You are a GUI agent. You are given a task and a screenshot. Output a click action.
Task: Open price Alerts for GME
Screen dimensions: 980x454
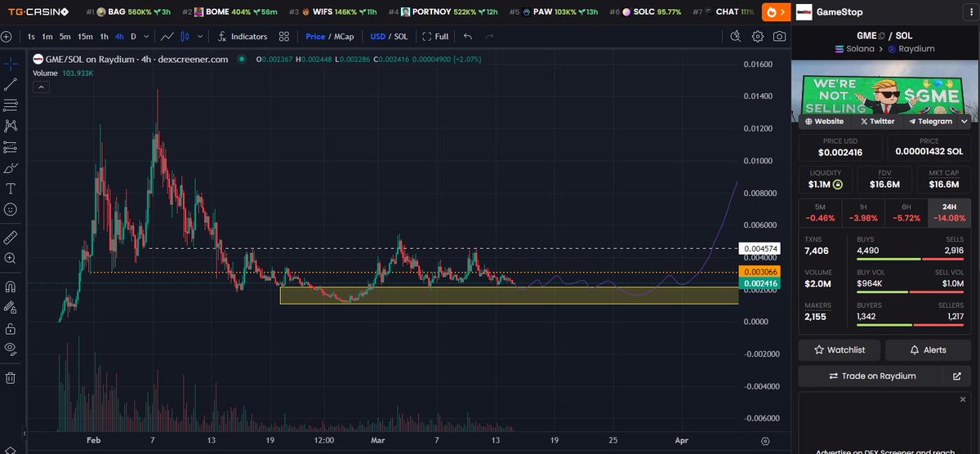[929, 349]
